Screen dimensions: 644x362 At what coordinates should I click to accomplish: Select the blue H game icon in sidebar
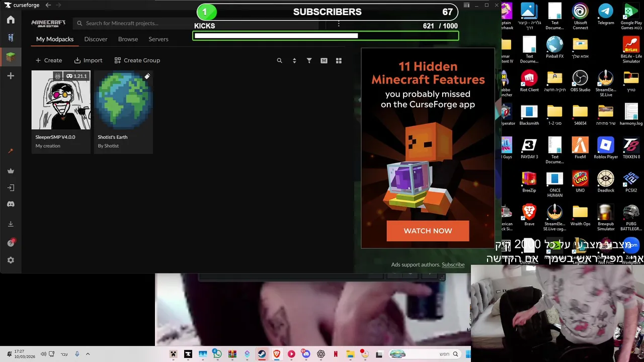[11, 38]
